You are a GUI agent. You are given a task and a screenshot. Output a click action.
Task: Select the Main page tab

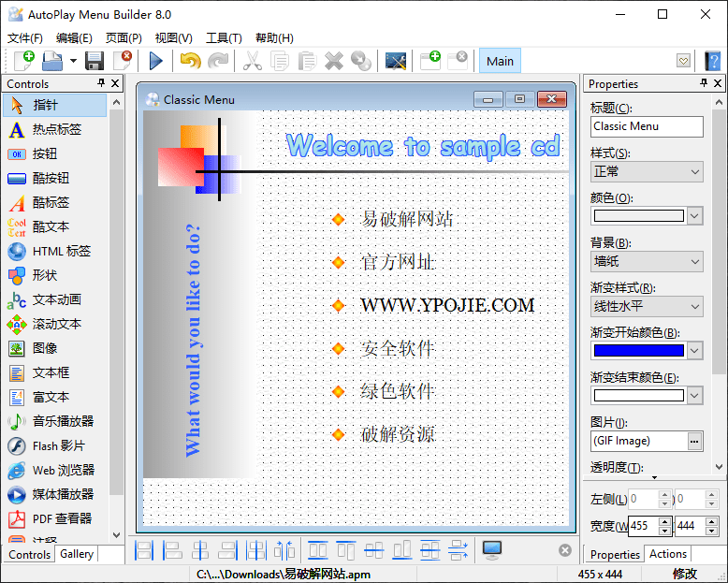click(500, 61)
